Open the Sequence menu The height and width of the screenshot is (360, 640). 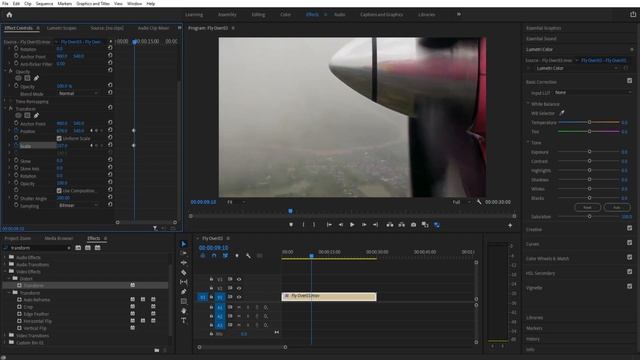44,3
